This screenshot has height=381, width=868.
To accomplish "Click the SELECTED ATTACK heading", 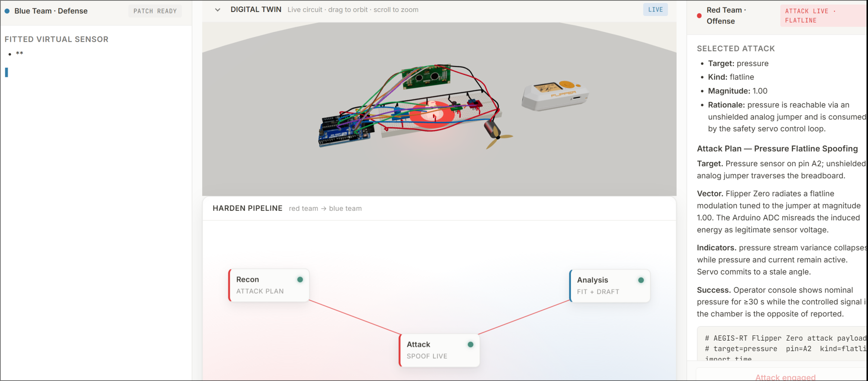I will pos(736,49).
